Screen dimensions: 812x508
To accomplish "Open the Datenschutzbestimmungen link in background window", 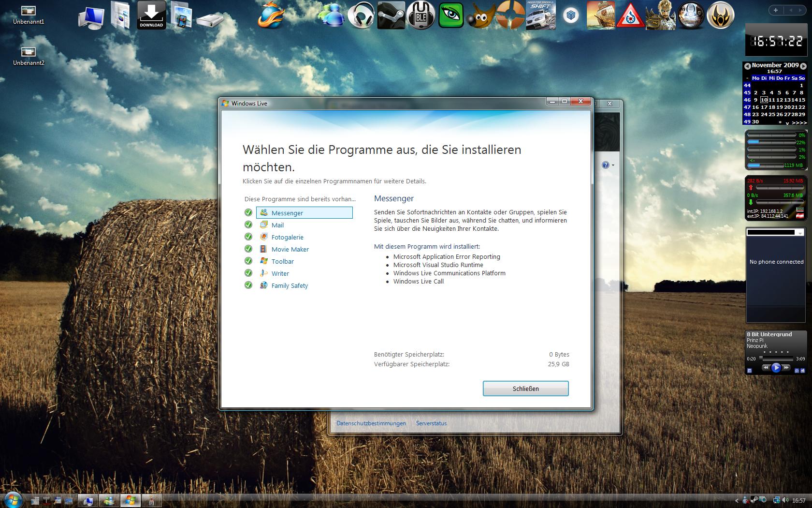I will click(371, 423).
